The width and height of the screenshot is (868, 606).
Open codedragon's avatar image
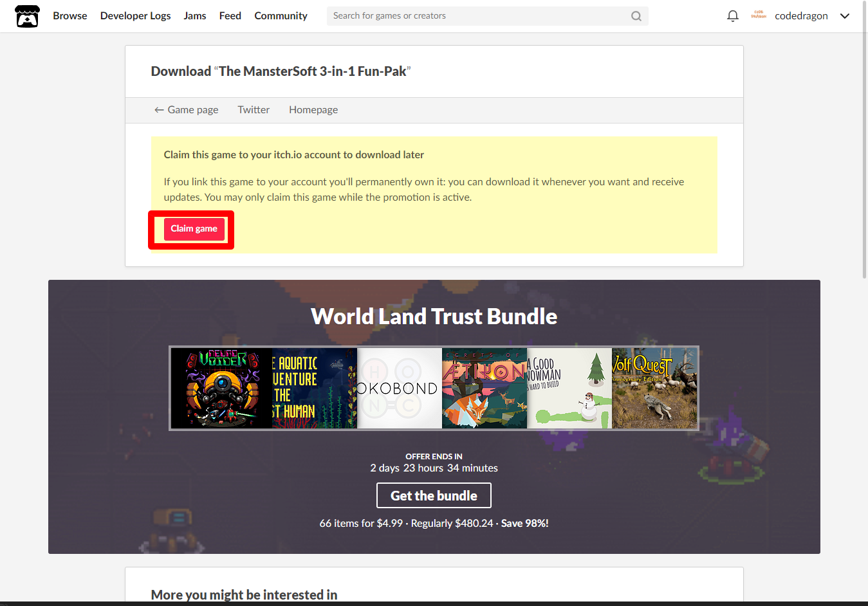(759, 15)
